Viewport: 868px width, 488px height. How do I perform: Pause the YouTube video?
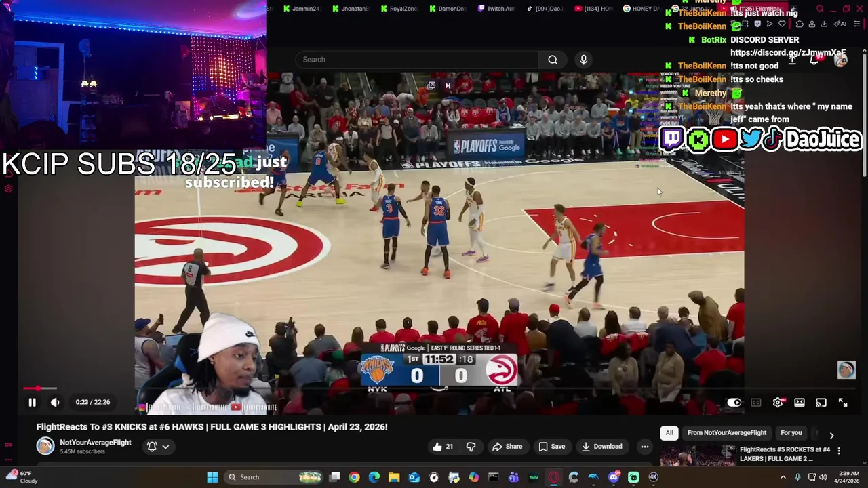tap(32, 402)
